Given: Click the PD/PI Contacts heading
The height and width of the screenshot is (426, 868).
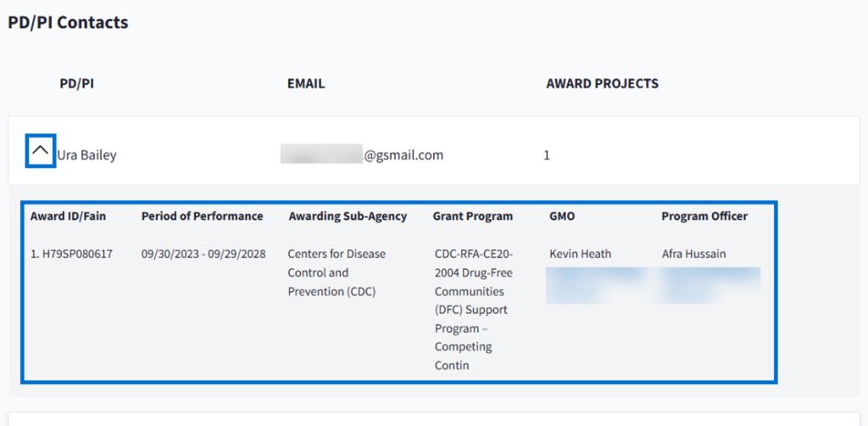Looking at the screenshot, I should pyautogui.click(x=68, y=23).
